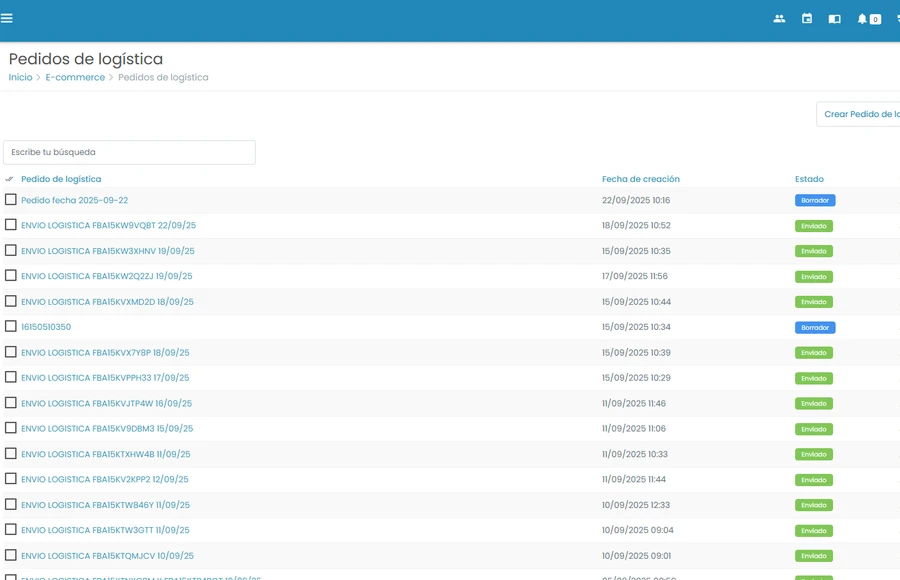Click date 10/09/2025 12:33

click(636, 505)
